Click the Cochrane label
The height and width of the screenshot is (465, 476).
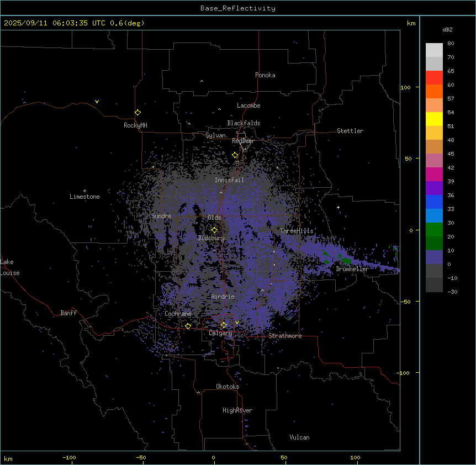(178, 314)
